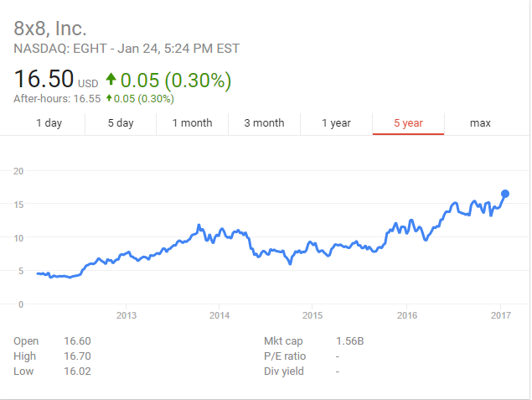Click the 8x8, Inc. company title
The height and width of the screenshot is (400, 532).
[x=50, y=28]
